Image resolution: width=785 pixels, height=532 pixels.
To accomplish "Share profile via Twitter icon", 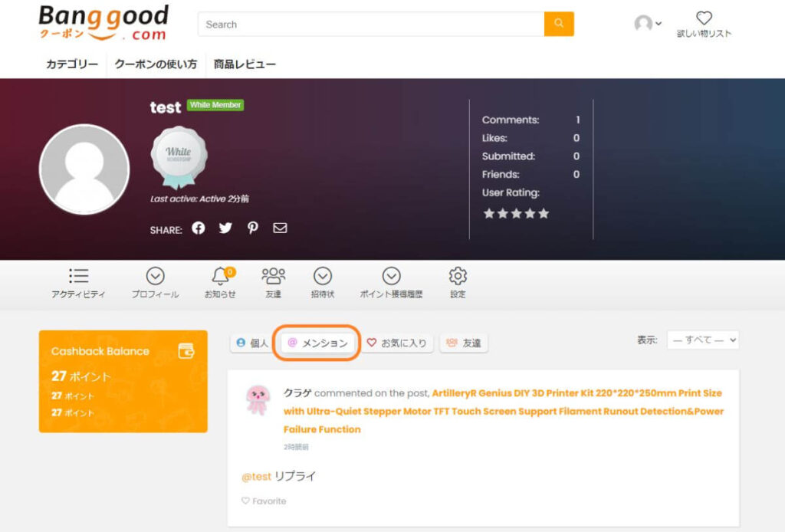I will point(225,228).
